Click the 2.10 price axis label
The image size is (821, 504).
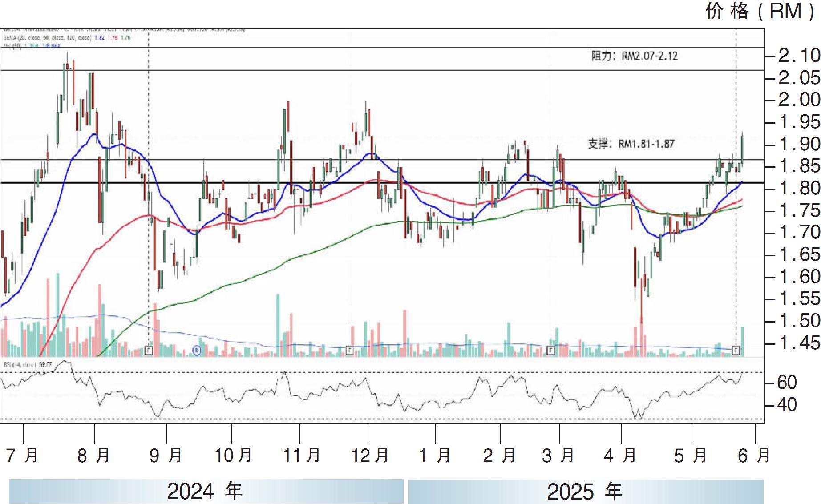799,56
